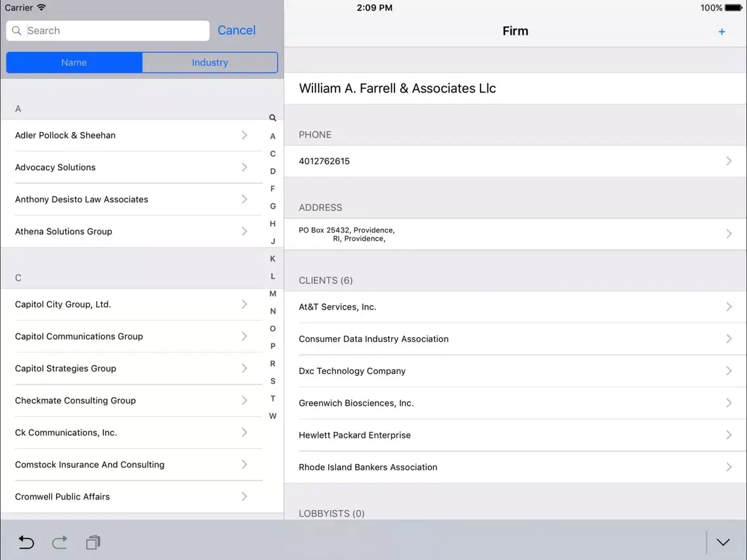This screenshot has width=747, height=560.
Task: Open client Greenwich Biosciences, Inc.
Action: coord(515,403)
